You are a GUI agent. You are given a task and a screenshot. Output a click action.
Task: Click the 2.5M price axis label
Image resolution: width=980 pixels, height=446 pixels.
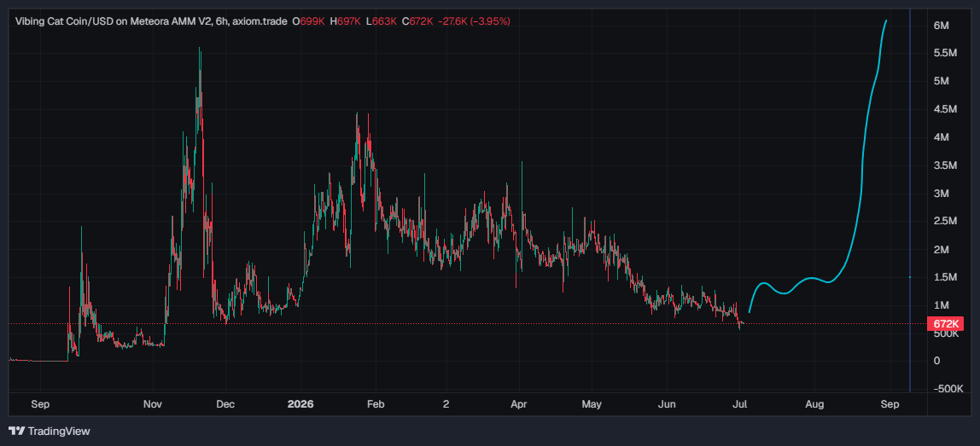(x=945, y=221)
